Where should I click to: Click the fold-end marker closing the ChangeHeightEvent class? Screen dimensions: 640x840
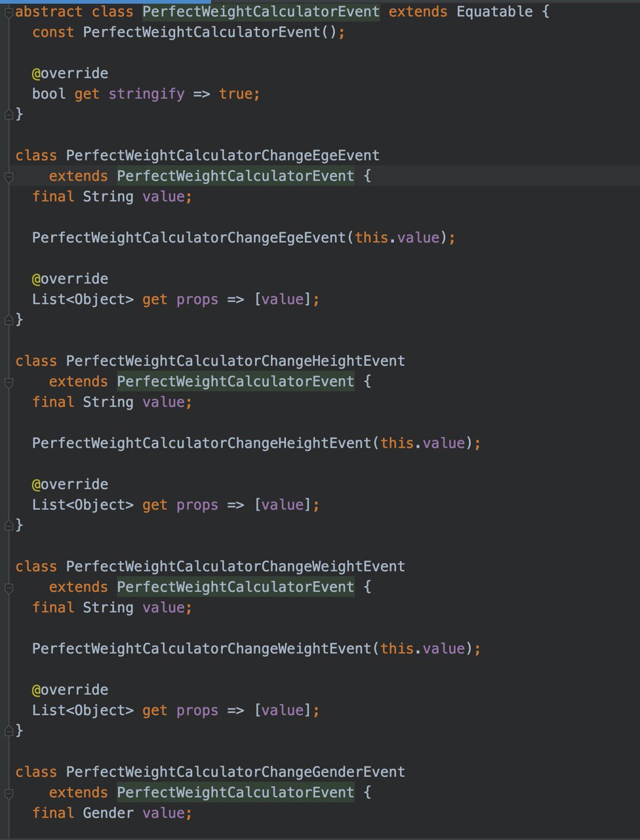click(9, 526)
